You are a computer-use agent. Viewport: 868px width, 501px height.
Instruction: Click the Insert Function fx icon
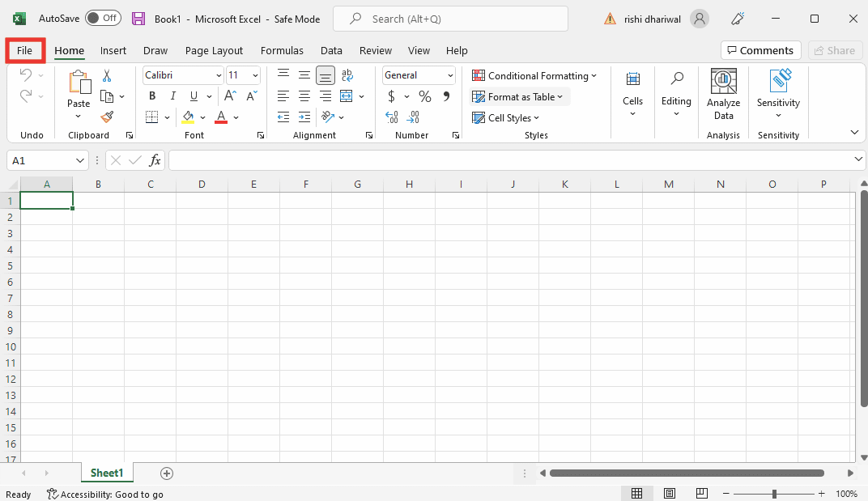[155, 160]
